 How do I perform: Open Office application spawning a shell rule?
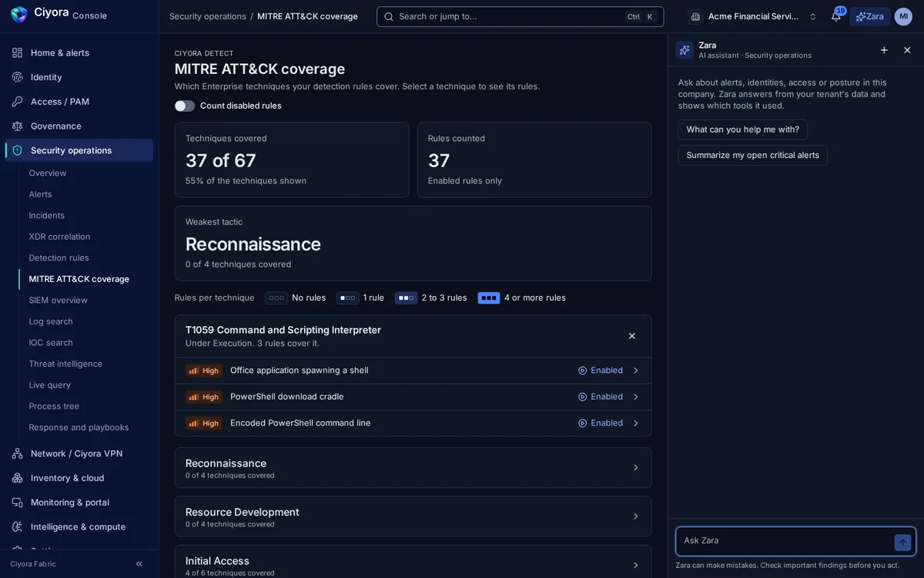[x=413, y=371]
